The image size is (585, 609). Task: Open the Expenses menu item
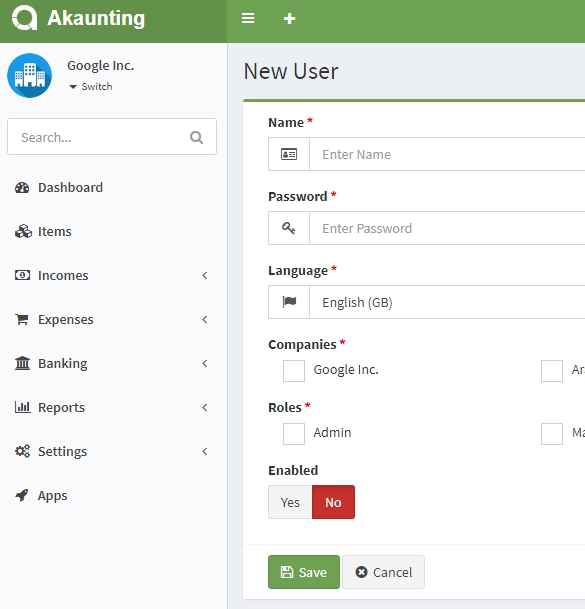click(x=113, y=319)
